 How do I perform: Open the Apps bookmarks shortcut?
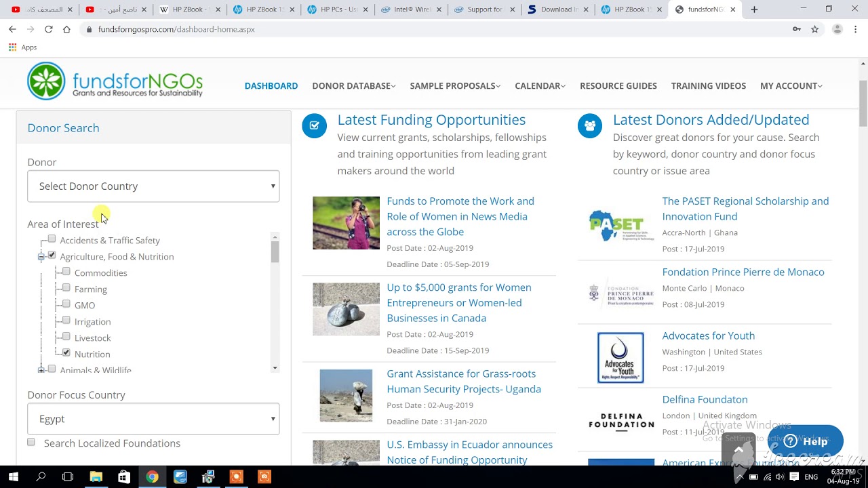point(22,47)
